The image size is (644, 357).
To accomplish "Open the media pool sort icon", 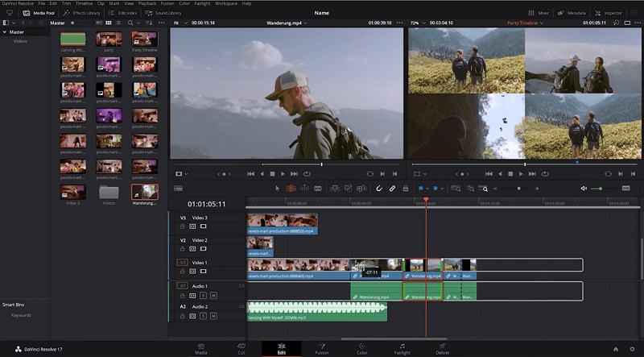I will [x=149, y=23].
